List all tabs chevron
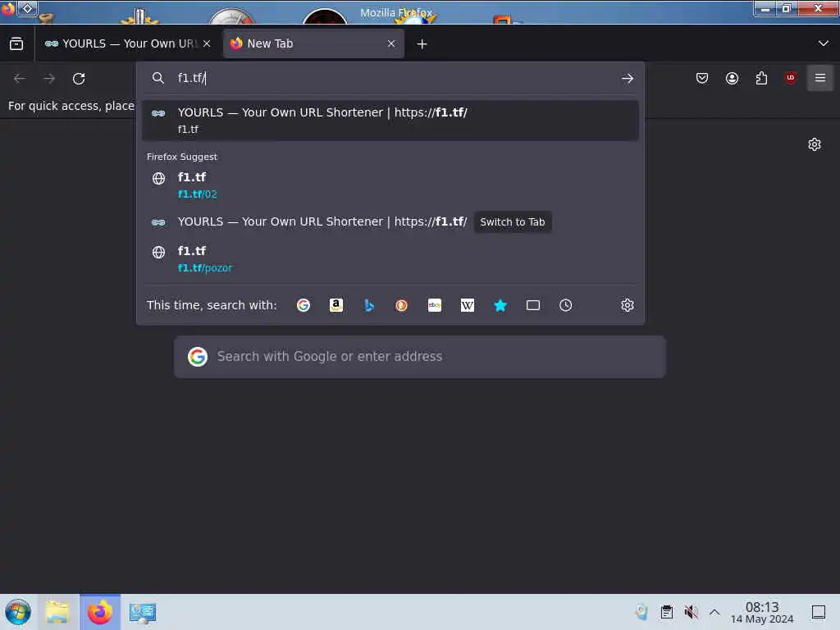Screen dimensions: 840x630 pyautogui.click(x=824, y=43)
